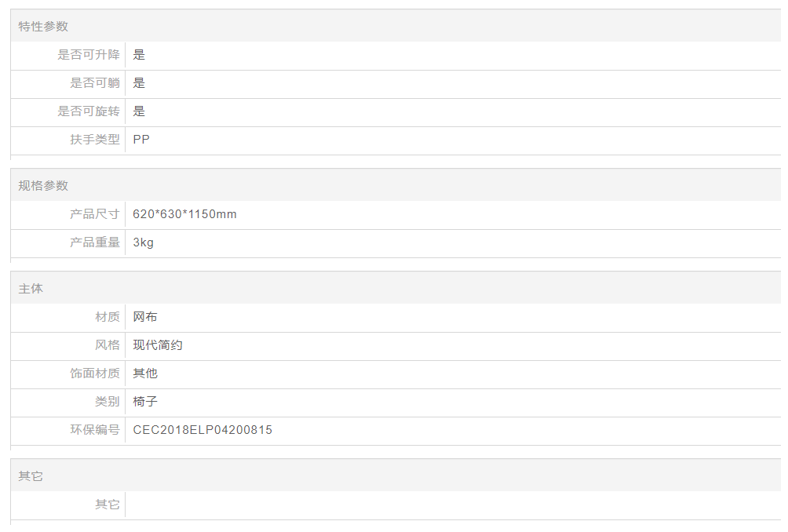
Task: Select the PP armrest type value
Action: pyautogui.click(x=141, y=140)
